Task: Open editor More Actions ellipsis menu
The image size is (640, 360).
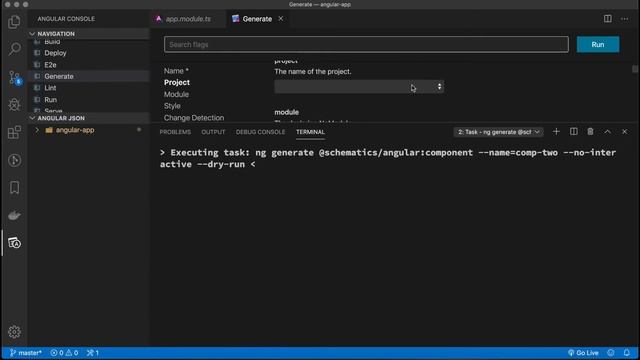Action: (624, 19)
